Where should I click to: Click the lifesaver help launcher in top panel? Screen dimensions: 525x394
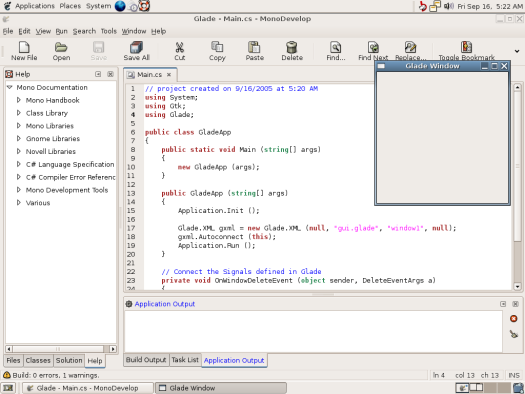[144, 6]
